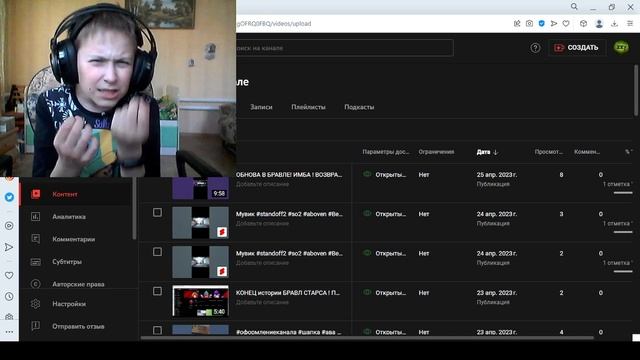
Task: Sort by the Коммен... column header
Action: [x=587, y=152]
